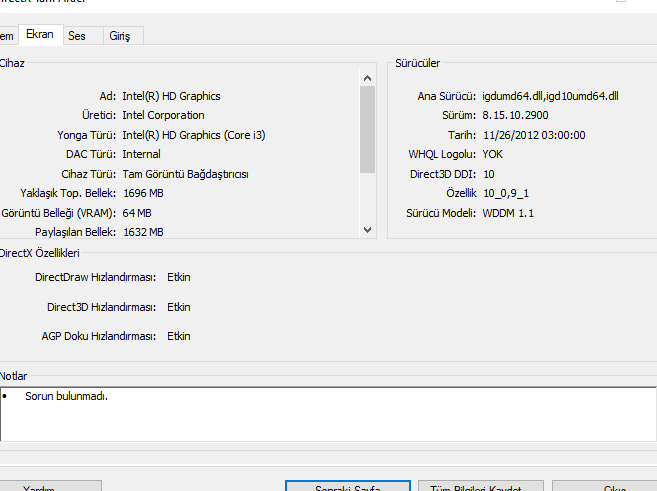The width and height of the screenshot is (657, 491).
Task: Click the VRAM value '64 MB'
Action: point(137,213)
